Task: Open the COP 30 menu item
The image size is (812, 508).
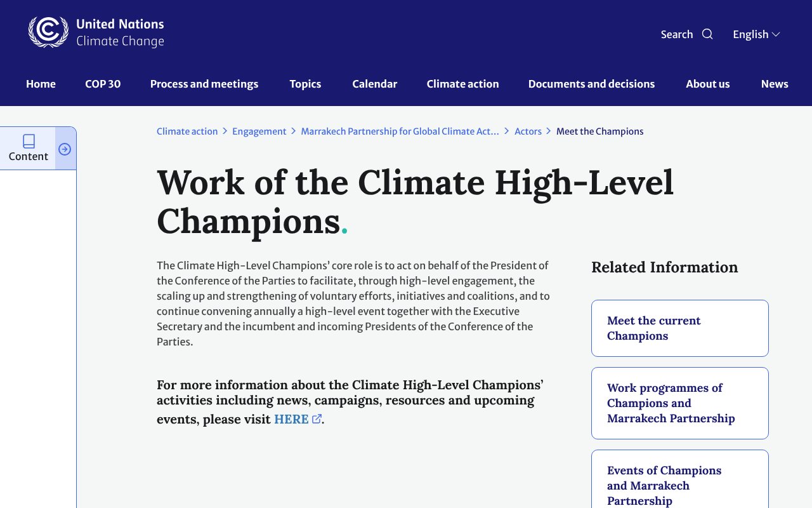Action: 103,84
